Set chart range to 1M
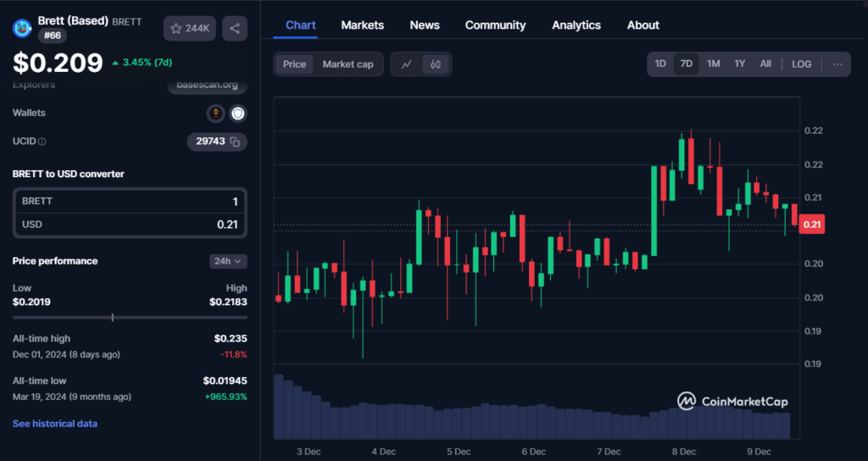Screen dimensions: 868x461 pos(714,64)
